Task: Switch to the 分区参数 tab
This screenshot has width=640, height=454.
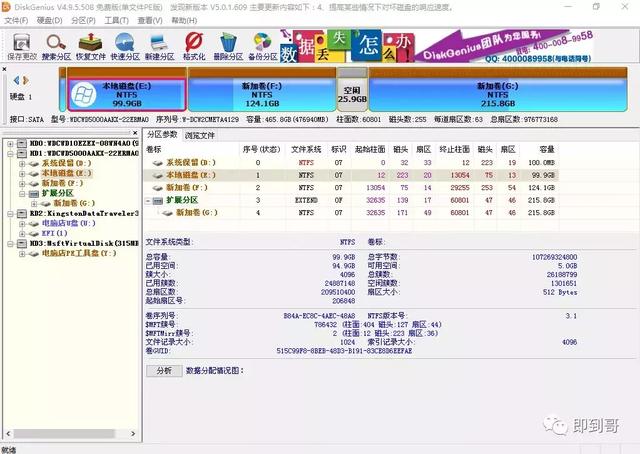Action: (162, 134)
